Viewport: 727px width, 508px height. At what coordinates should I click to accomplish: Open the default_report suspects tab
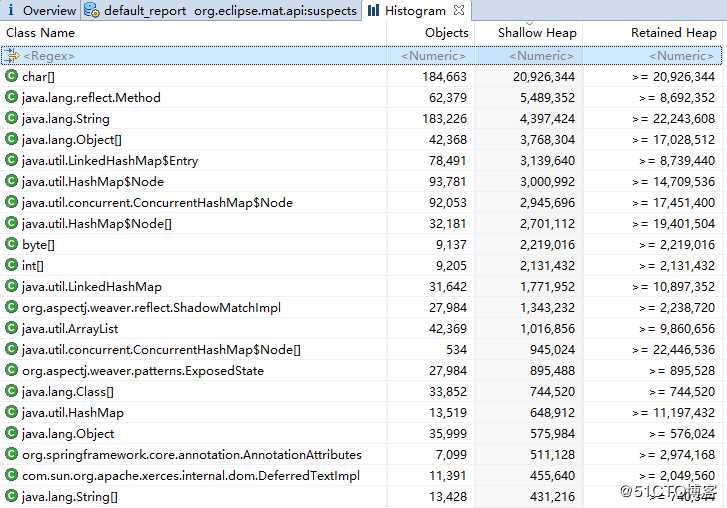[223, 10]
